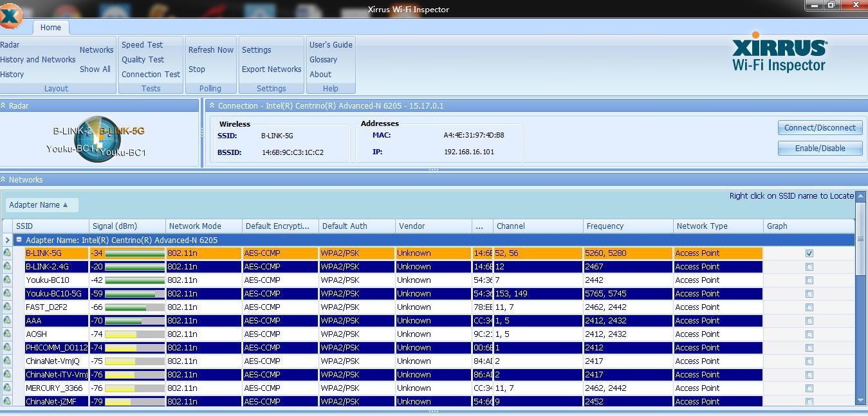Click the network icon beside PHICOMM_D0112 row
Image resolution: width=868 pixels, height=416 pixels.
coord(7,348)
